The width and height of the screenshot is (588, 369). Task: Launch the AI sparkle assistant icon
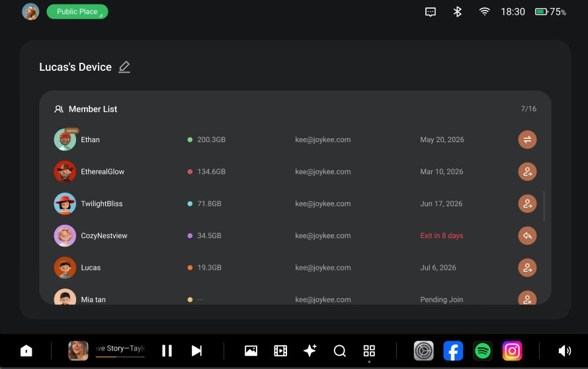coord(310,350)
